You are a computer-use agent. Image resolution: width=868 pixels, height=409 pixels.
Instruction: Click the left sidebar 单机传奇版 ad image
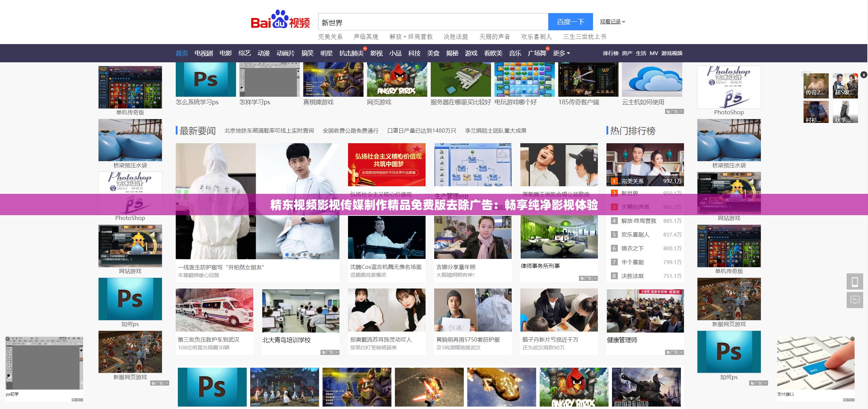pyautogui.click(x=130, y=87)
